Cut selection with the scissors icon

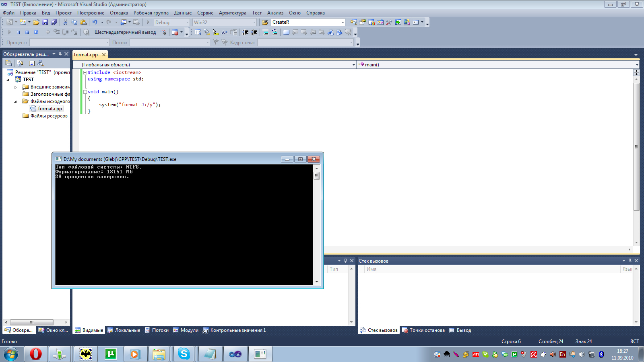pos(65,22)
